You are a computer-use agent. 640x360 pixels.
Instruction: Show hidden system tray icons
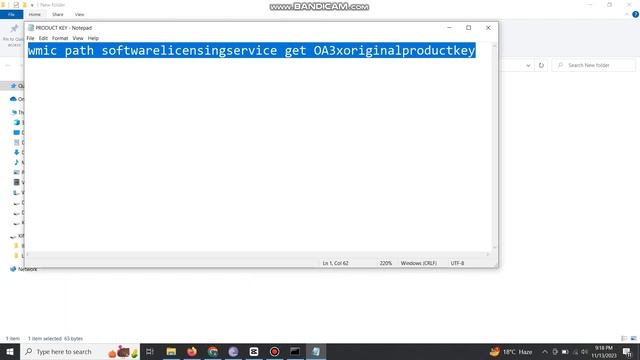coord(545,351)
